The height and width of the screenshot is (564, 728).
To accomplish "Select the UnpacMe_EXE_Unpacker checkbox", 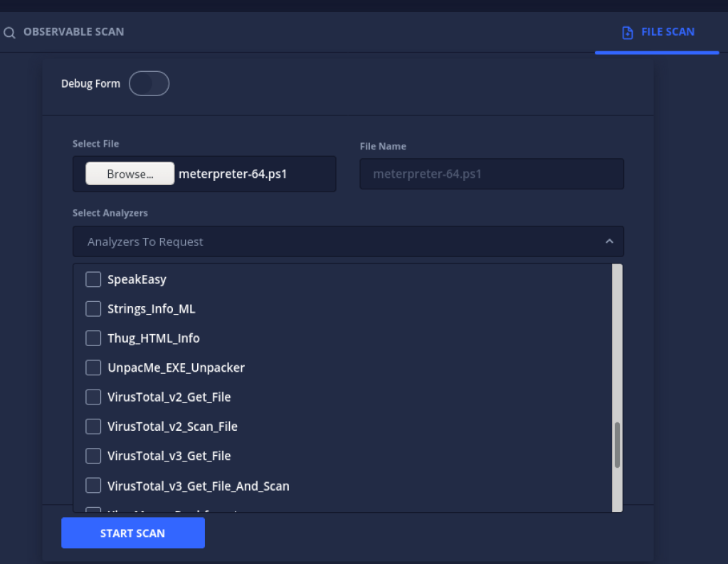I will [93, 367].
